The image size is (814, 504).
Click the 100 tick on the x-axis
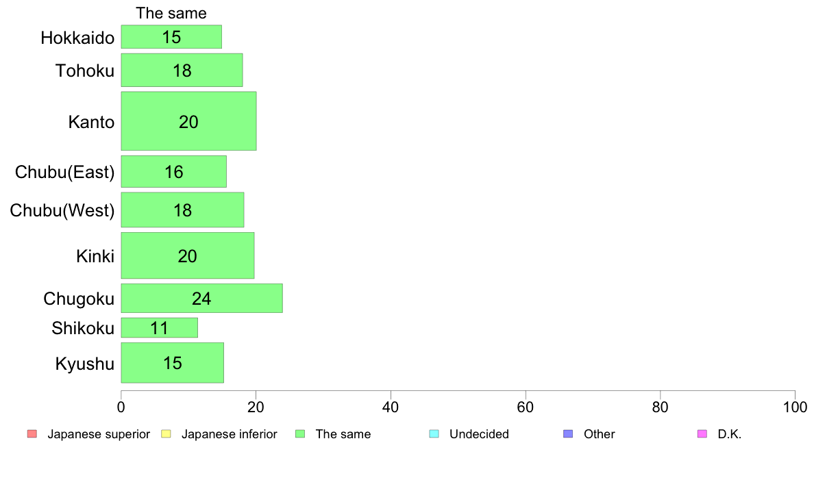(795, 407)
